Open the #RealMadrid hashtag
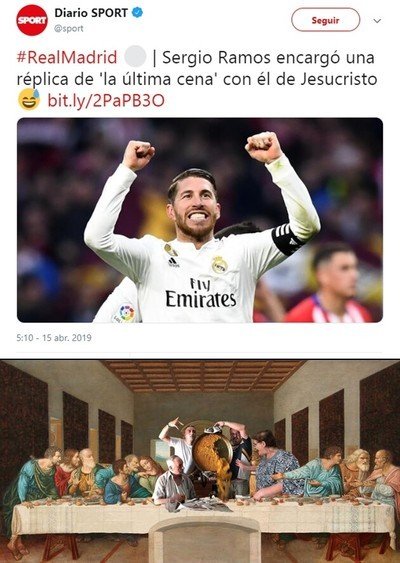400x563 pixels. point(67,57)
